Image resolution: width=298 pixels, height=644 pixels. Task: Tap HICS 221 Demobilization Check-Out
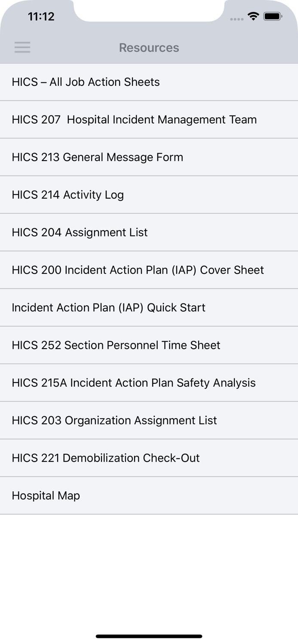click(x=105, y=458)
